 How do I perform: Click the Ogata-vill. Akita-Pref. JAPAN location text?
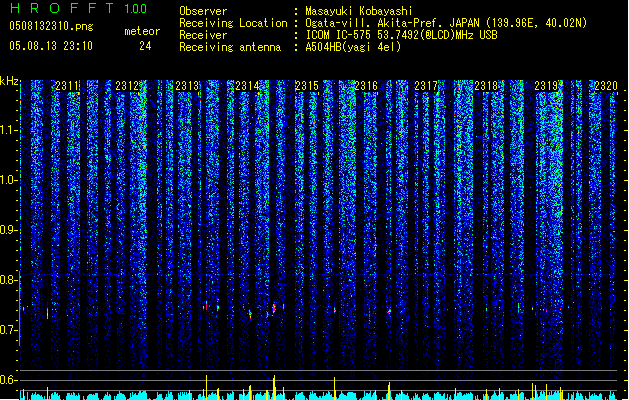446,23
